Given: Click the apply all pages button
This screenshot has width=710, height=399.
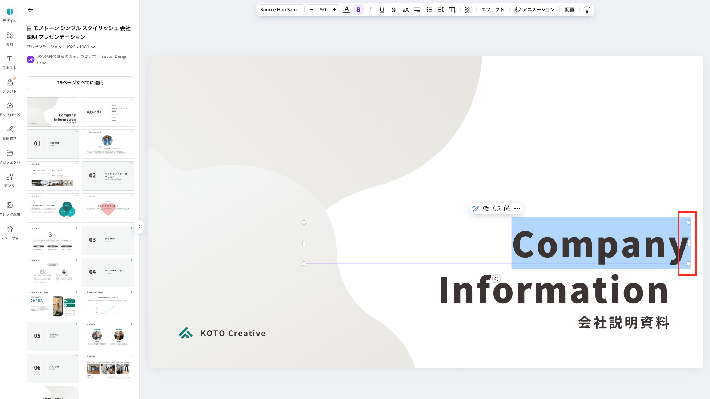Looking at the screenshot, I should point(80,83).
